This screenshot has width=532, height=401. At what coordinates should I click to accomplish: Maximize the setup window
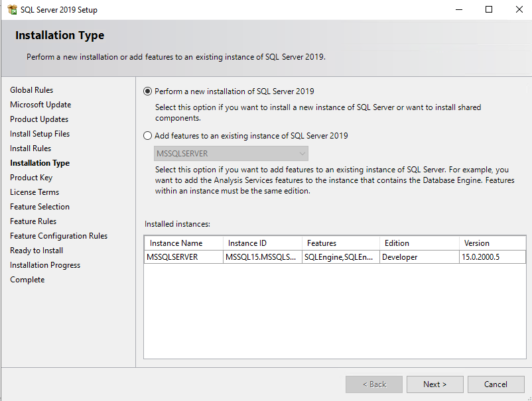point(489,10)
